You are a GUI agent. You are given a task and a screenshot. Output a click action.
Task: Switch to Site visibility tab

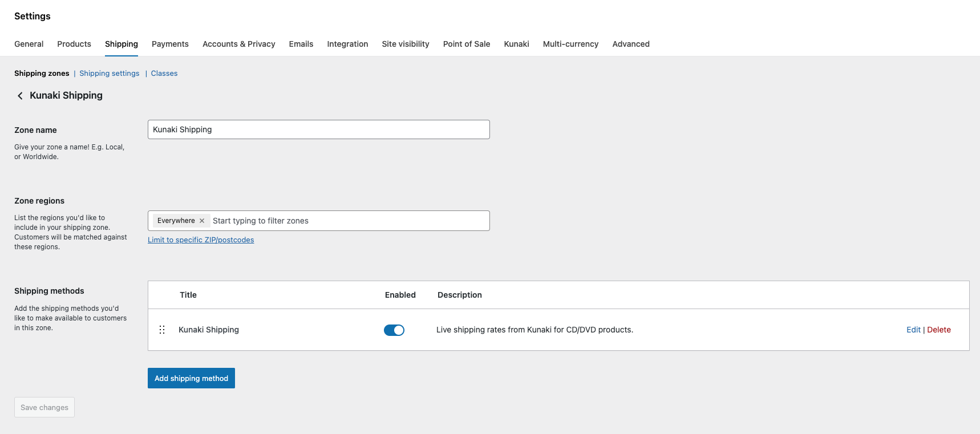click(406, 44)
